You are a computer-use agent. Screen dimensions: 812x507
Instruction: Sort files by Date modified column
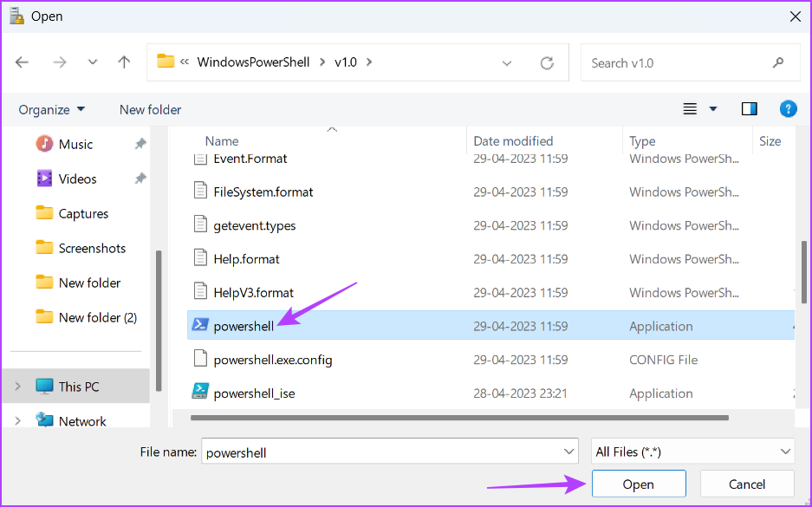513,141
